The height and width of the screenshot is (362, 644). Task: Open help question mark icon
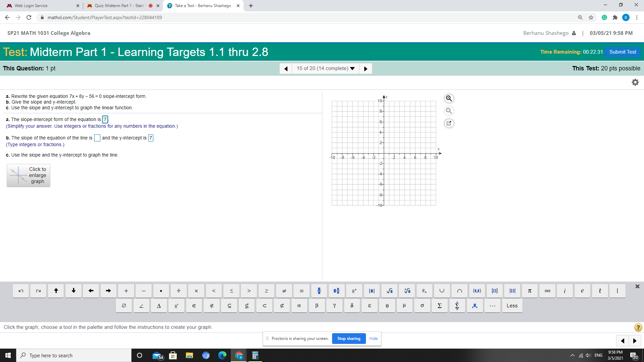(x=638, y=327)
